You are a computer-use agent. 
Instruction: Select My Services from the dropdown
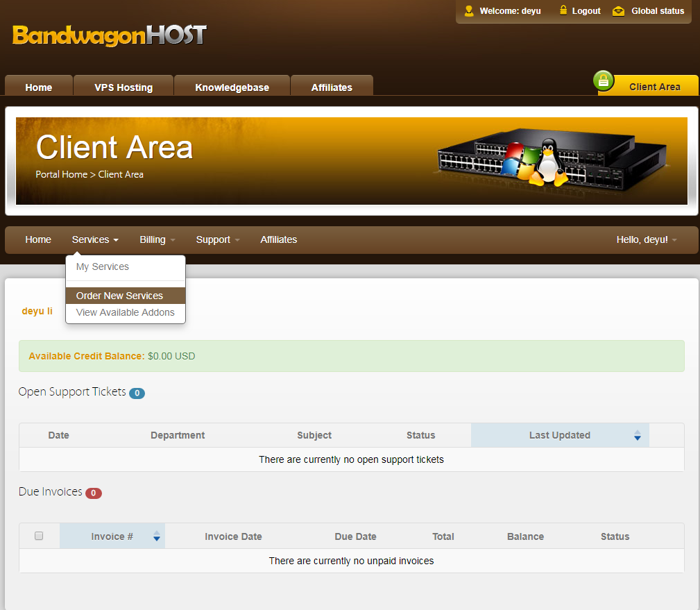tap(126, 266)
